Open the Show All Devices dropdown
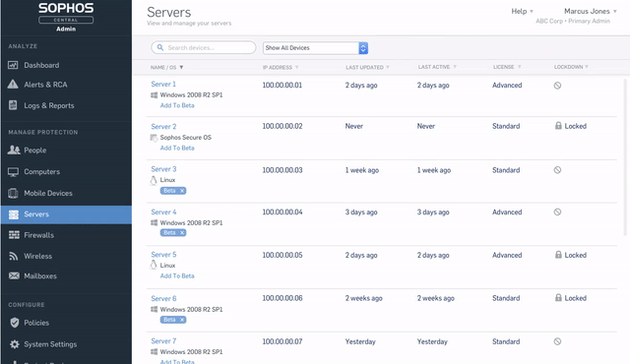This screenshot has height=364, width=630. click(315, 48)
